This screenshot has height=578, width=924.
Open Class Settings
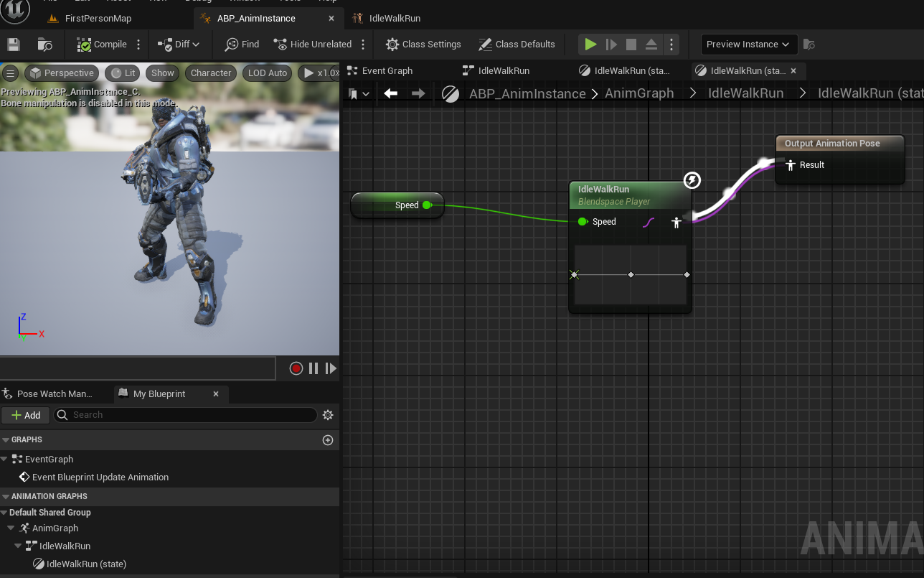coord(423,45)
